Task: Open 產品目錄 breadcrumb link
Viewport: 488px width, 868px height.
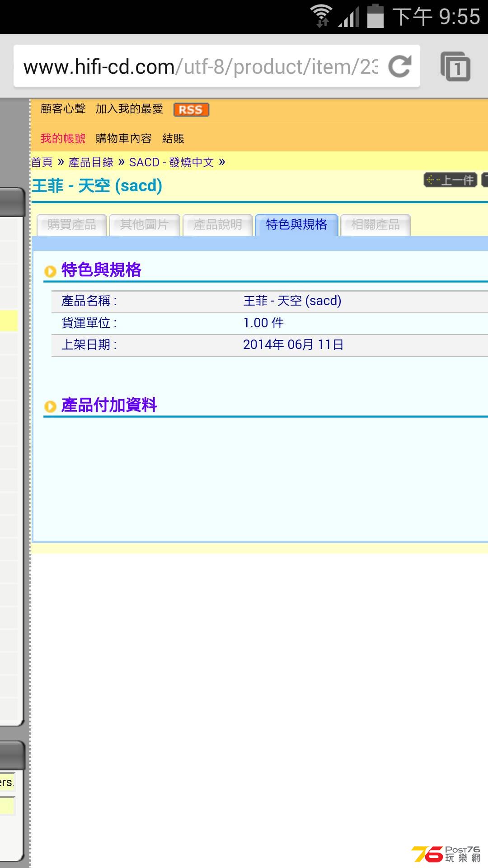Action: [x=91, y=162]
